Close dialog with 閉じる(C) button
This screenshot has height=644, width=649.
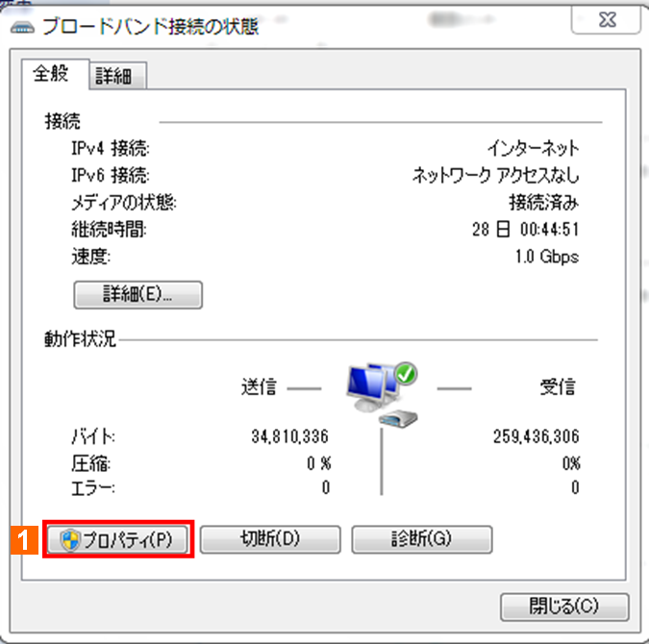(564, 607)
